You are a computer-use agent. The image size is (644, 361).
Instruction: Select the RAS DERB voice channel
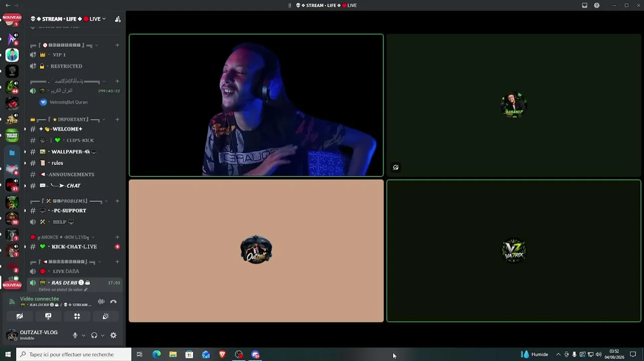pos(73,283)
